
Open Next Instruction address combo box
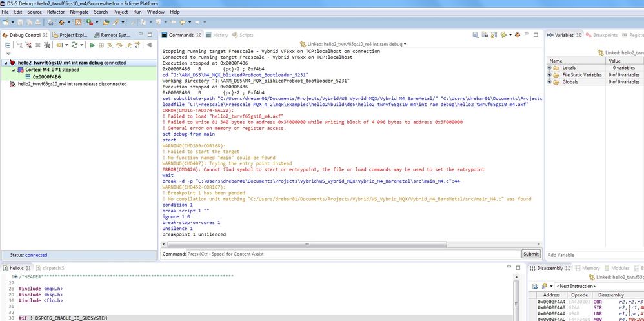point(599,286)
